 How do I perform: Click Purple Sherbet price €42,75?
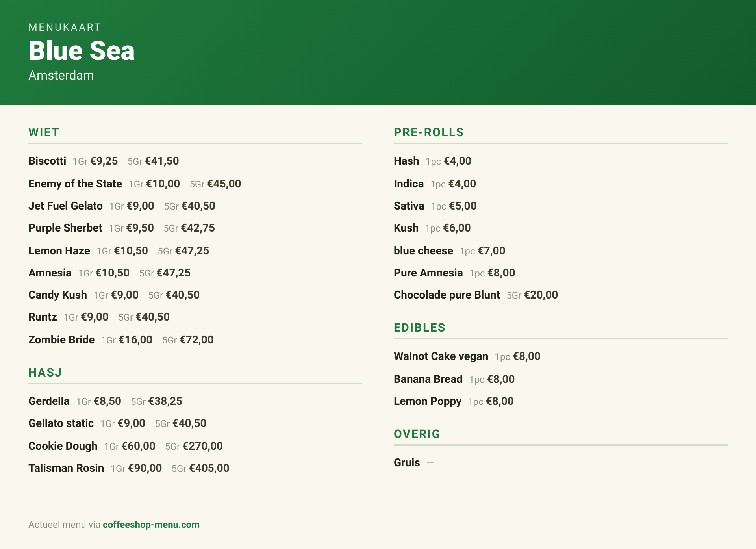[198, 228]
